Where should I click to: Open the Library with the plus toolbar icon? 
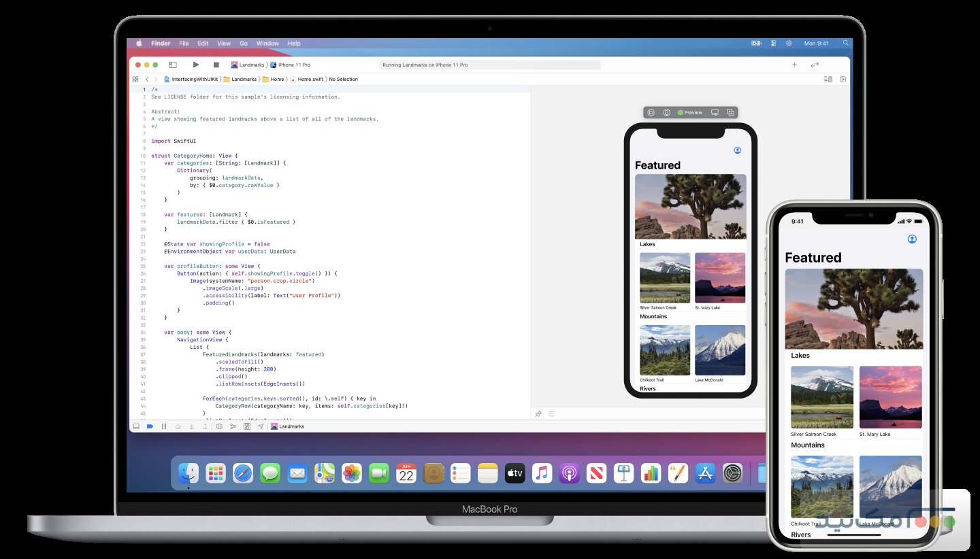pyautogui.click(x=794, y=65)
